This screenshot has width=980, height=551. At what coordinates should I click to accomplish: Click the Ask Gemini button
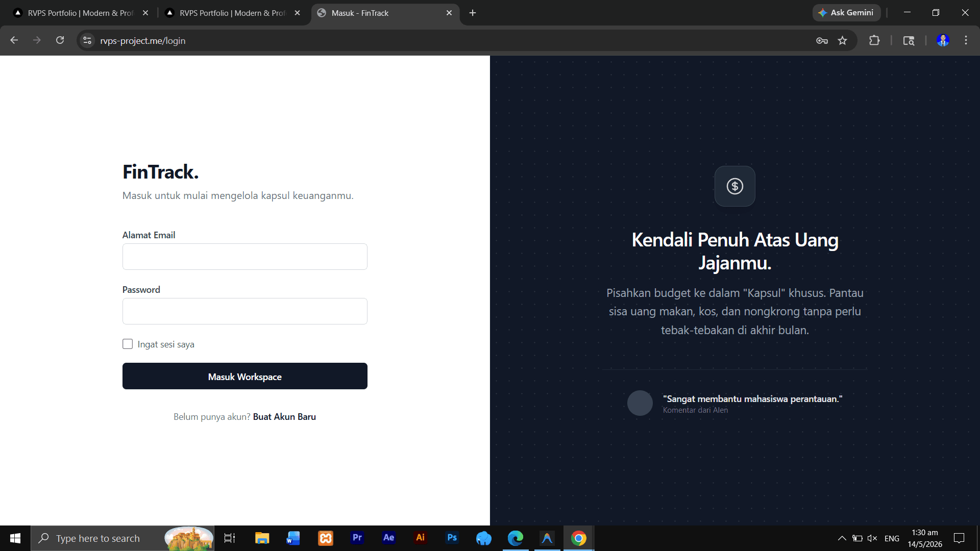pyautogui.click(x=846, y=13)
